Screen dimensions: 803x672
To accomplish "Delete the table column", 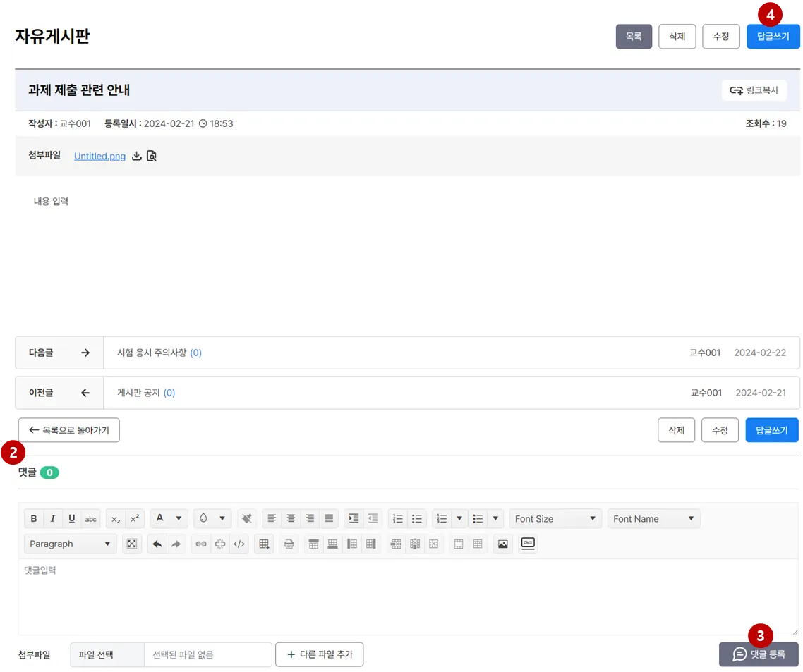I will (415, 544).
